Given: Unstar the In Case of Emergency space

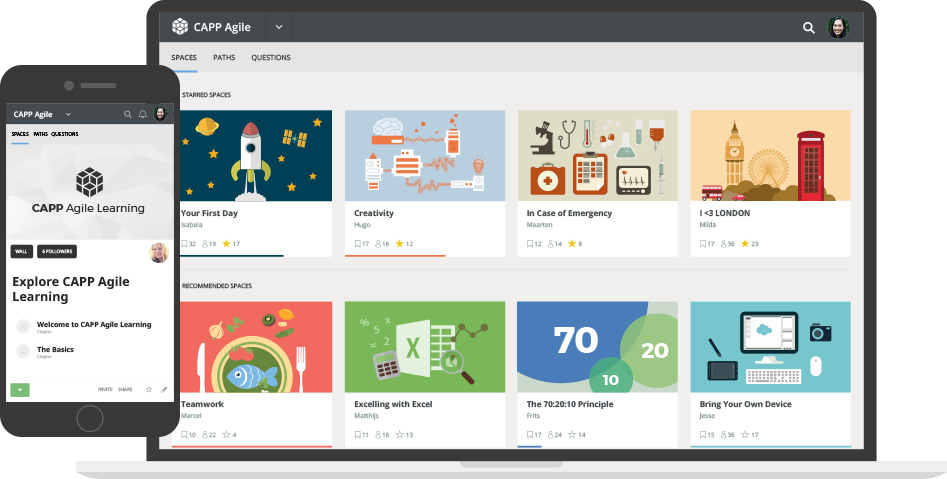Looking at the screenshot, I should pos(572,243).
